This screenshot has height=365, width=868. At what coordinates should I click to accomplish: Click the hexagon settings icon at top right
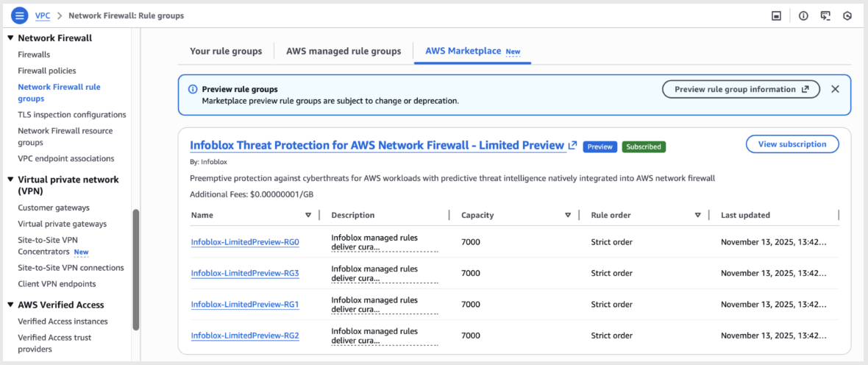coord(847,15)
